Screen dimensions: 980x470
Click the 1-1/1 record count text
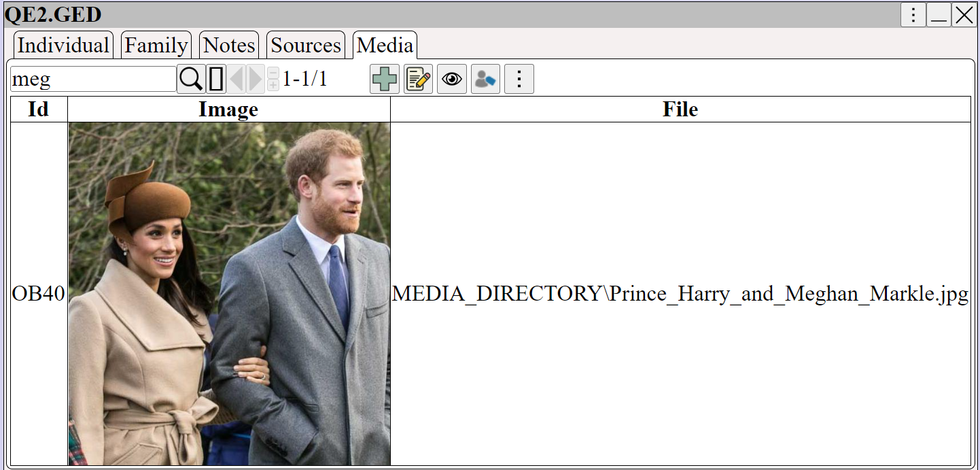[x=305, y=80]
